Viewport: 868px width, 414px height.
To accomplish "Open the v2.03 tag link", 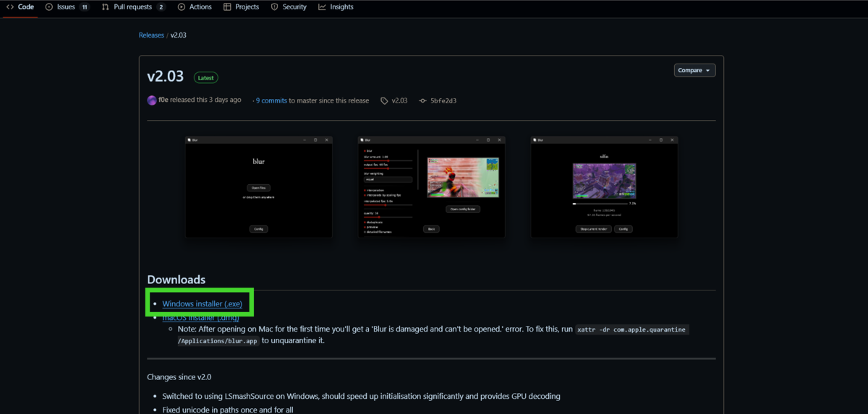I will (399, 101).
